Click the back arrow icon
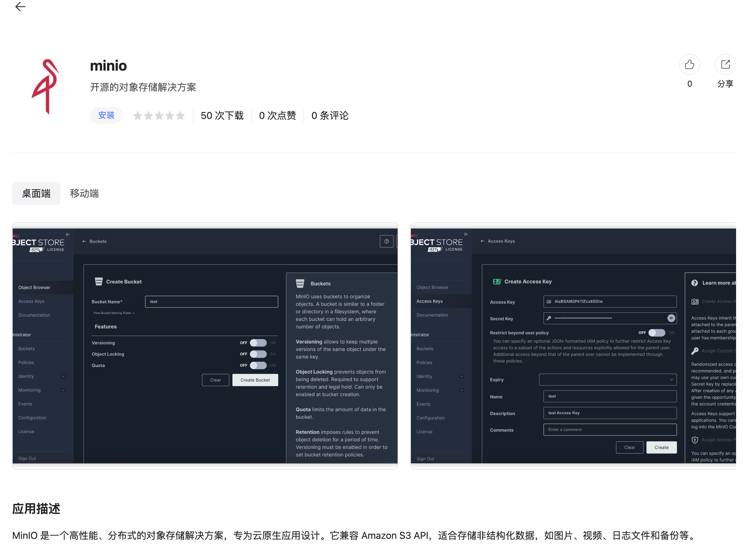 [21, 7]
